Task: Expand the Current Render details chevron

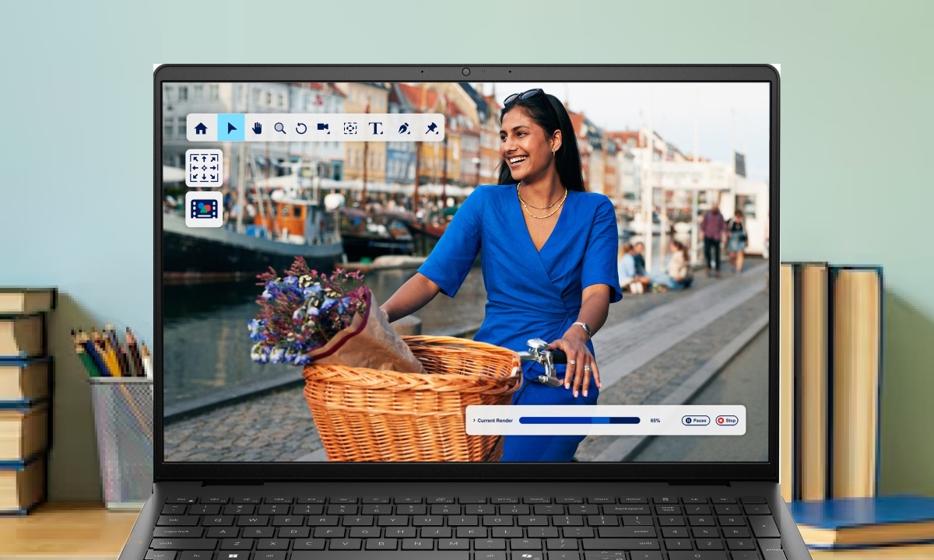Action: click(x=473, y=420)
